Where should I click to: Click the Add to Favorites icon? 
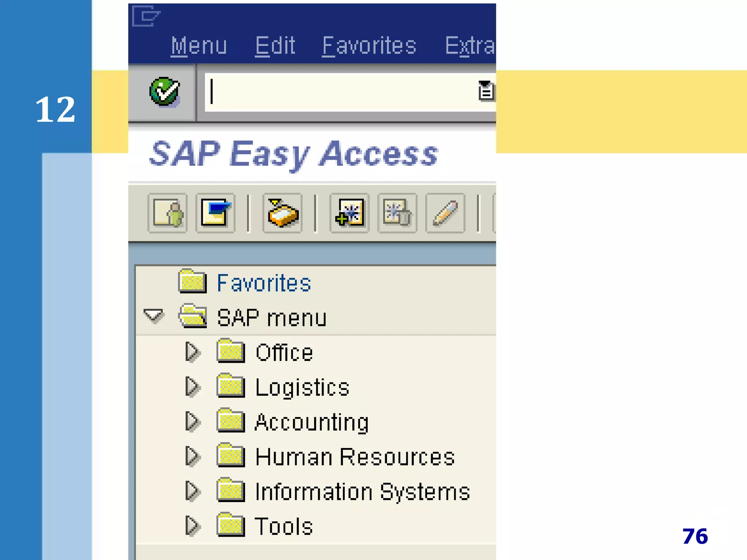pos(349,213)
